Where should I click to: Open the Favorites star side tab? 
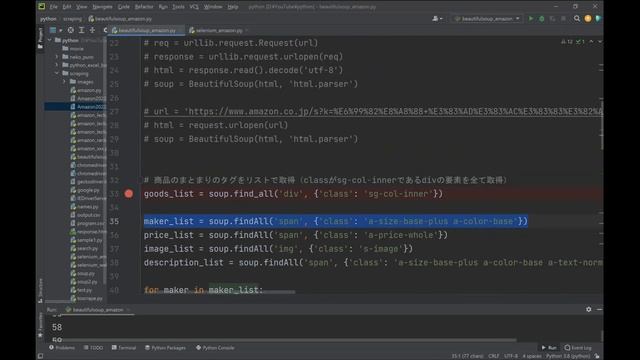pyautogui.click(x=40, y=325)
